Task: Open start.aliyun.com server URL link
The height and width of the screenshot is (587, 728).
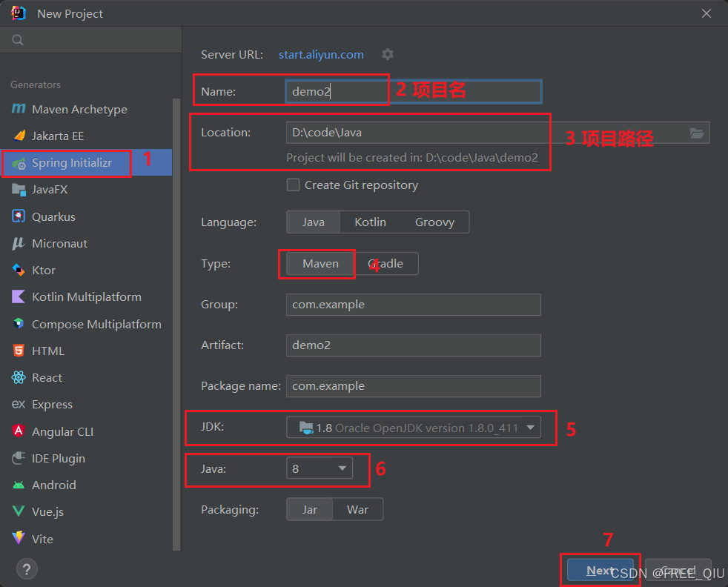Action: coord(321,54)
